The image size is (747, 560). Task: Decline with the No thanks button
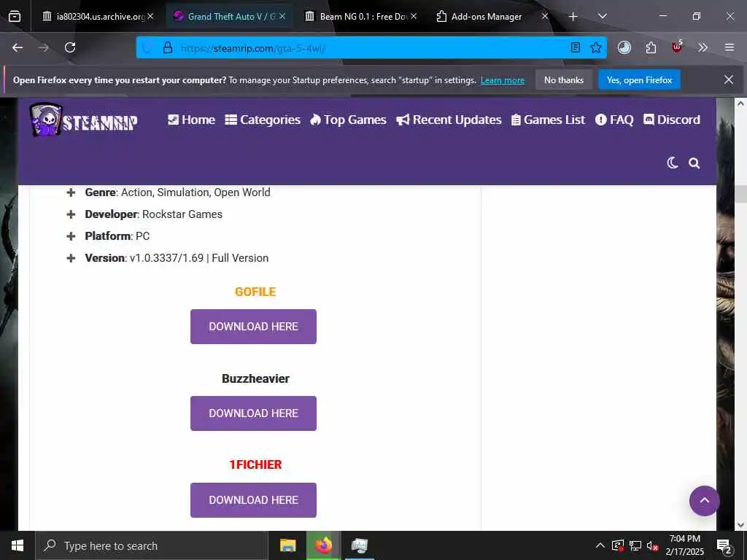tap(564, 80)
